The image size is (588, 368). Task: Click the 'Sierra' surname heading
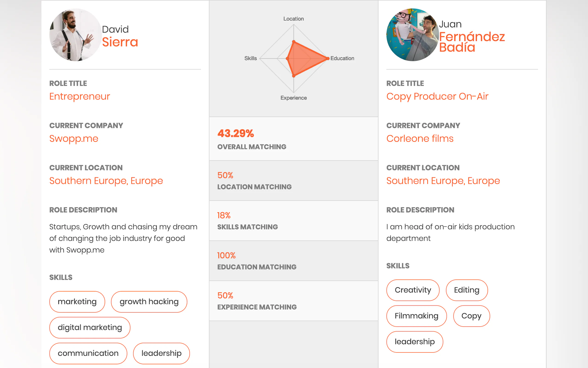[x=120, y=42]
